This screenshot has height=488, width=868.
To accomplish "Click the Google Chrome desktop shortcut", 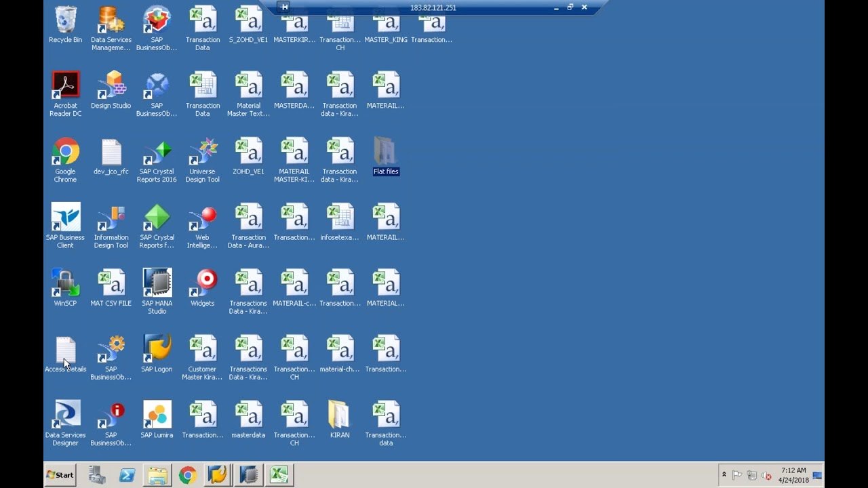I will [x=65, y=160].
